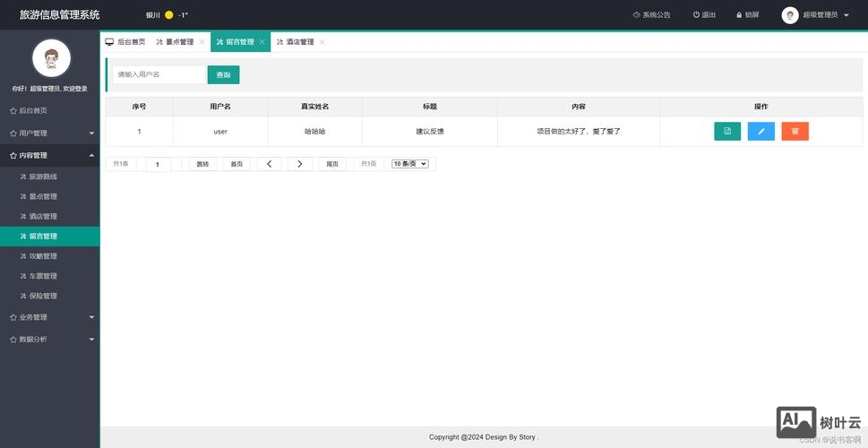Focus the 请输入用户名 search field
Screen dimensions: 868x448
click(x=159, y=74)
